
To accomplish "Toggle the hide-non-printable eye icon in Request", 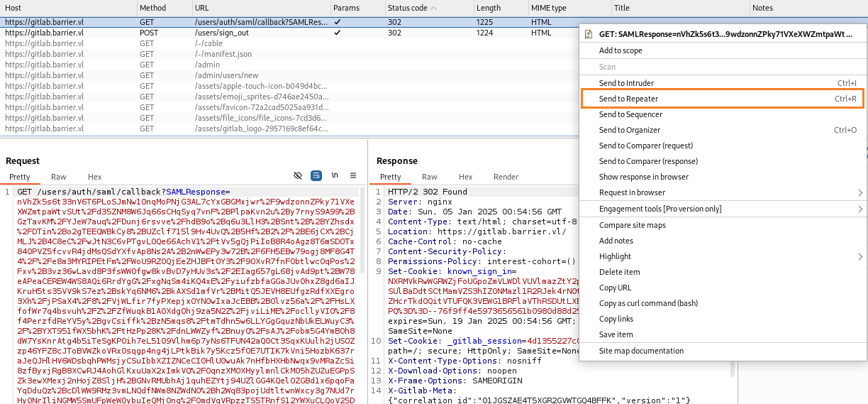I will coord(298,176).
